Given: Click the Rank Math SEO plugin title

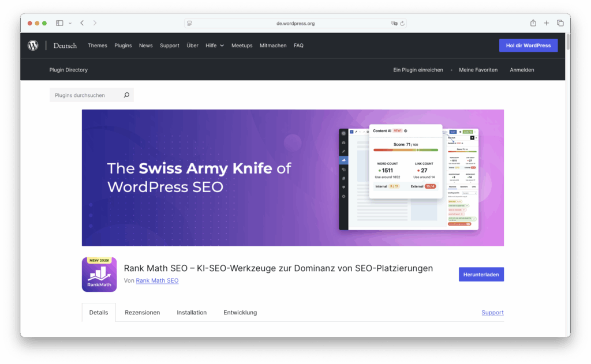Looking at the screenshot, I should [278, 268].
